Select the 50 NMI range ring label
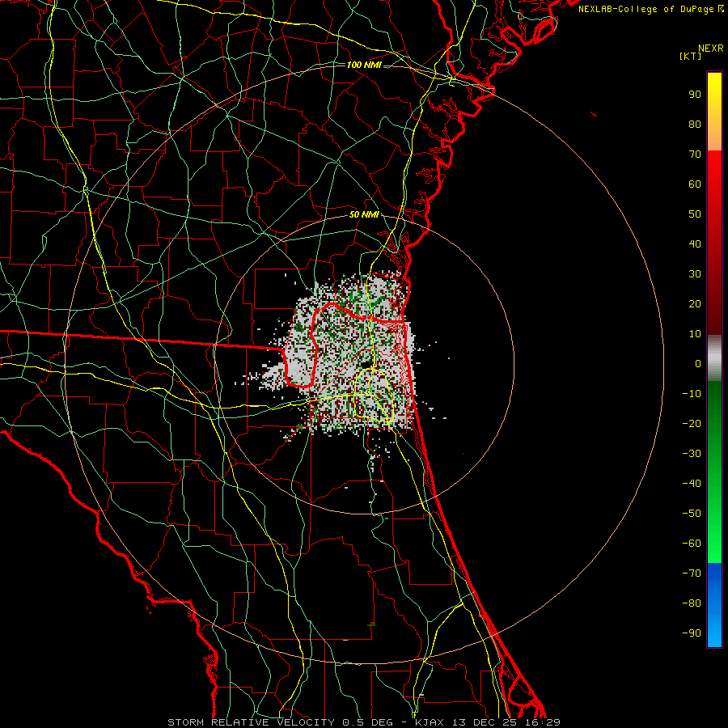Viewport: 728px width, 728px height. click(x=364, y=214)
